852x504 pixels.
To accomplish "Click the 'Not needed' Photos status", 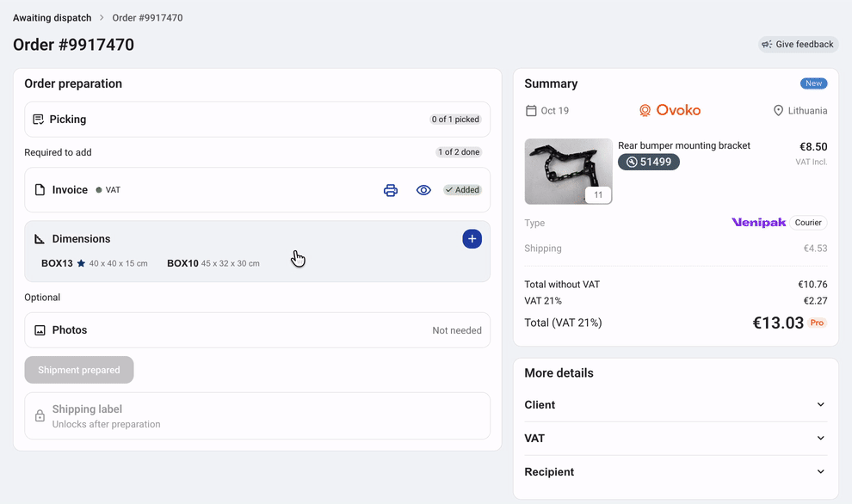I will pos(457,331).
